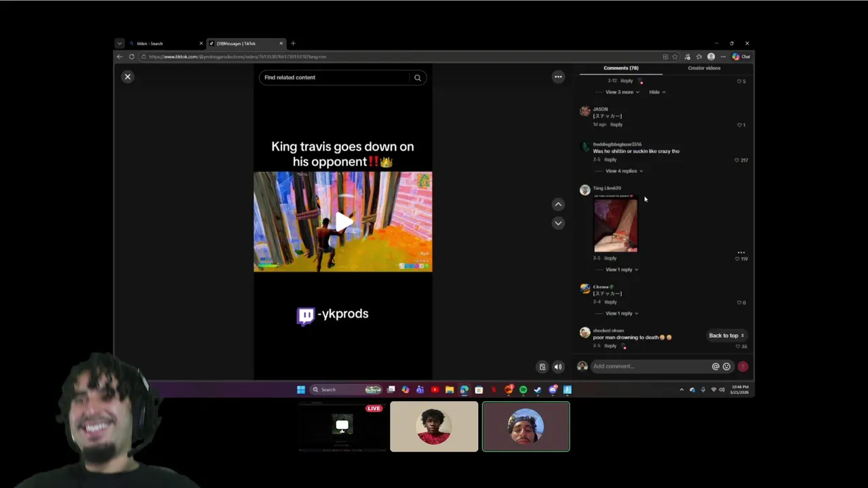Screen dimensions: 868x488
Task: Like the image comment showing 119 likes
Action: pyautogui.click(x=738, y=258)
